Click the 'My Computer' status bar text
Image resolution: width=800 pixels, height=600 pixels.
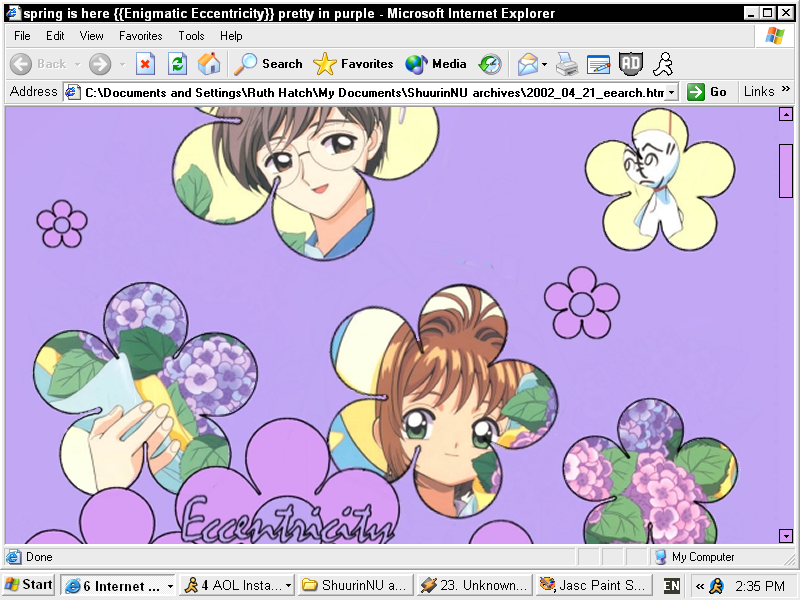[703, 557]
